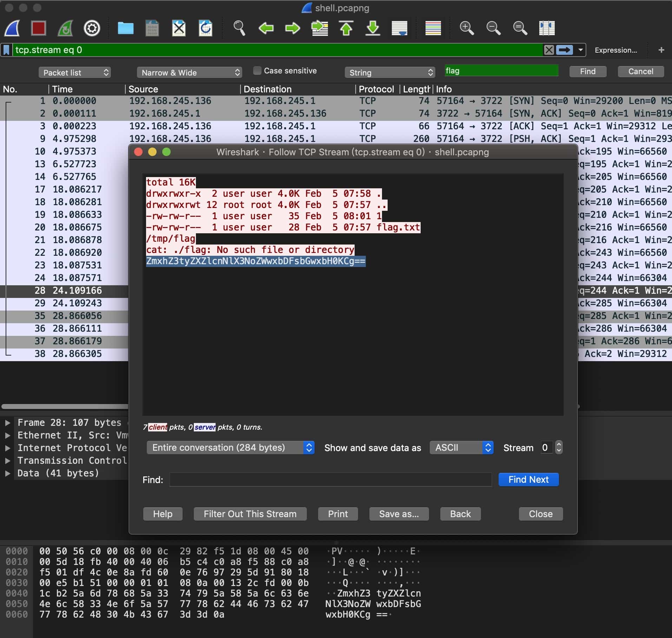This screenshot has height=638, width=672.
Task: Expand the Data (41 bytes) section
Action: [7, 473]
